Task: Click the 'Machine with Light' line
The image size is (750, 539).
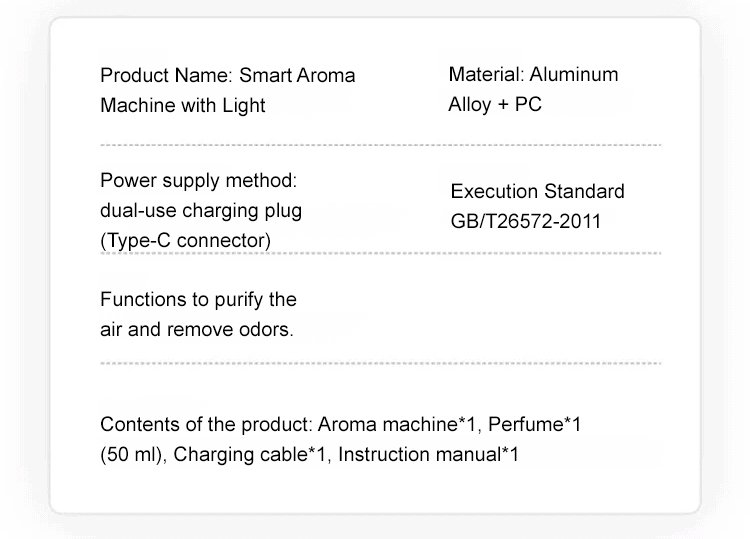Action: point(183,105)
